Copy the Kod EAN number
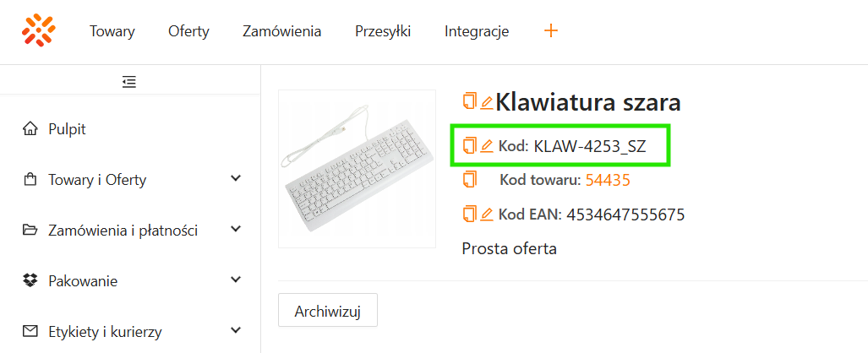 point(469,215)
